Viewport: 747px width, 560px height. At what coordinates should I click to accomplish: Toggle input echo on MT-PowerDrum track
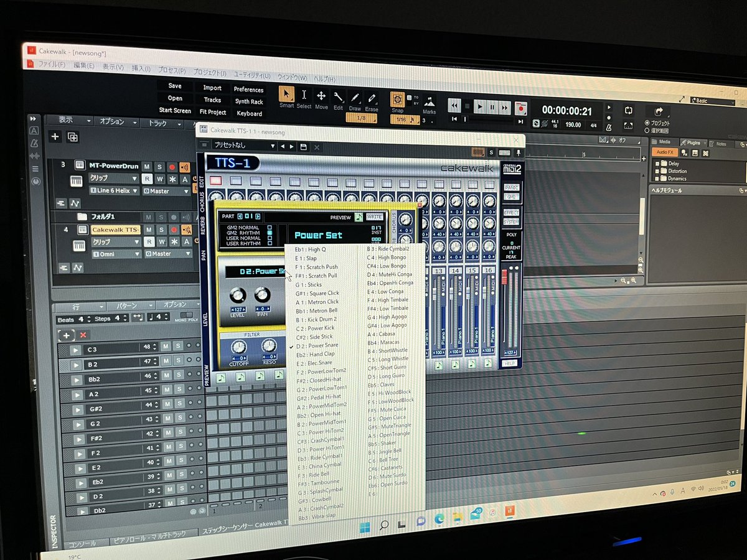[184, 167]
